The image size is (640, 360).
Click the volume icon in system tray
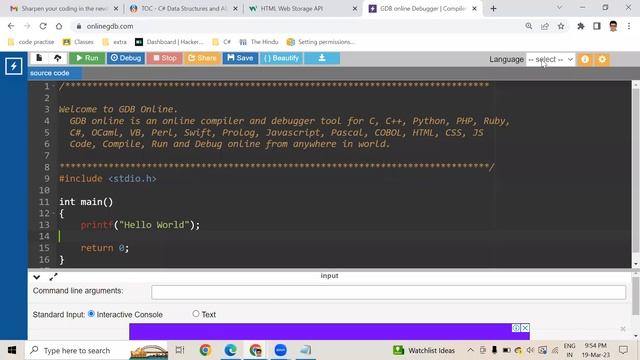pos(530,350)
